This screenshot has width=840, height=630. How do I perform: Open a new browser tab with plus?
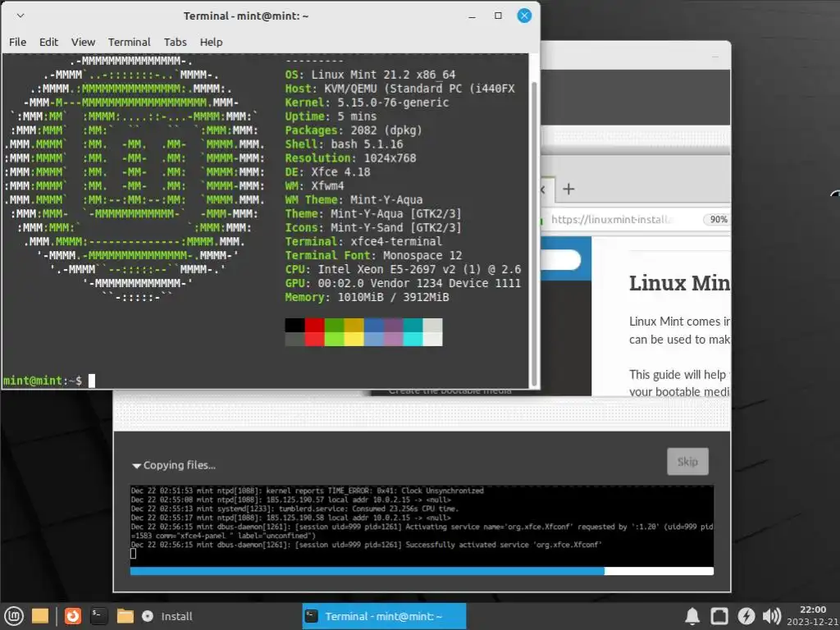[569, 189]
